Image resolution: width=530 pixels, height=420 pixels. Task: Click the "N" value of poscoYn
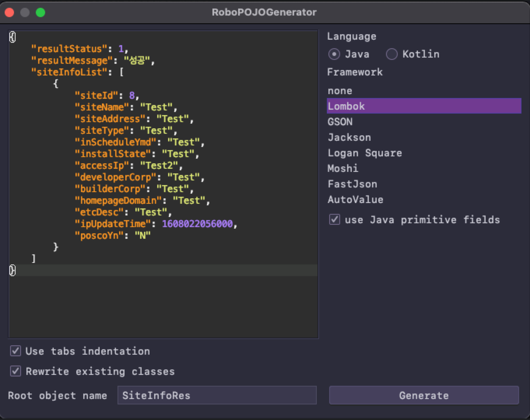(143, 235)
